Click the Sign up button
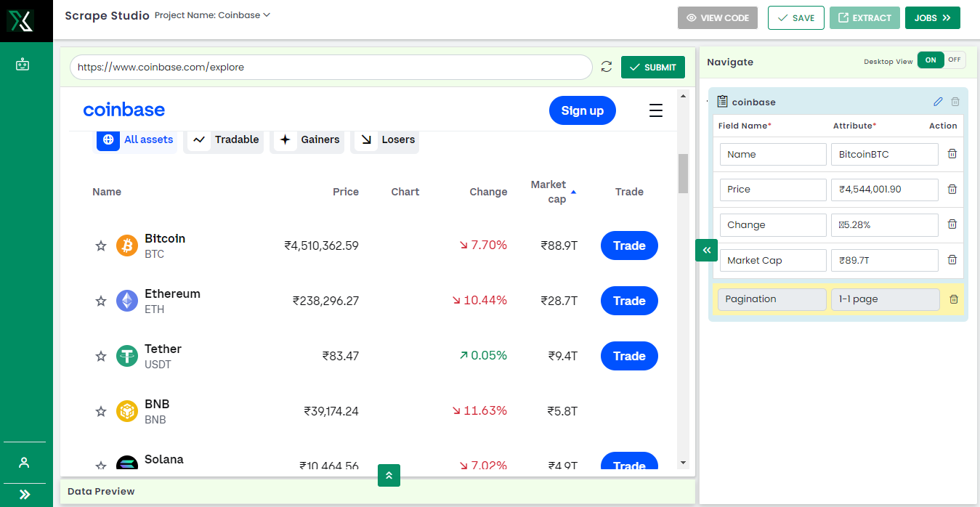Screen dimensions: 980x507 583,110
